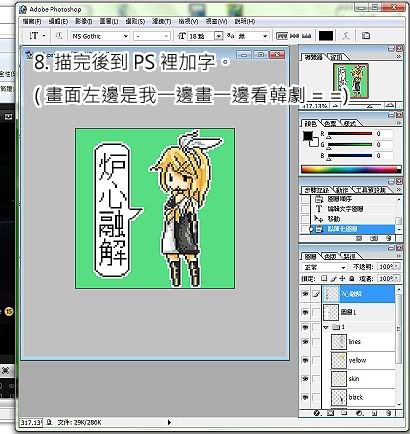Click the add layer style icon
Image resolution: width=410 pixels, height=434 pixels.
317,413
